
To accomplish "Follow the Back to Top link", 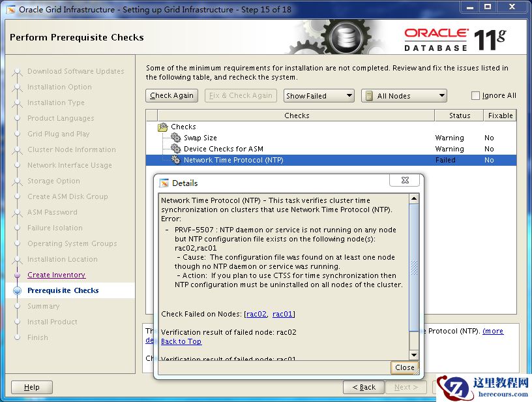I will 181,341.
